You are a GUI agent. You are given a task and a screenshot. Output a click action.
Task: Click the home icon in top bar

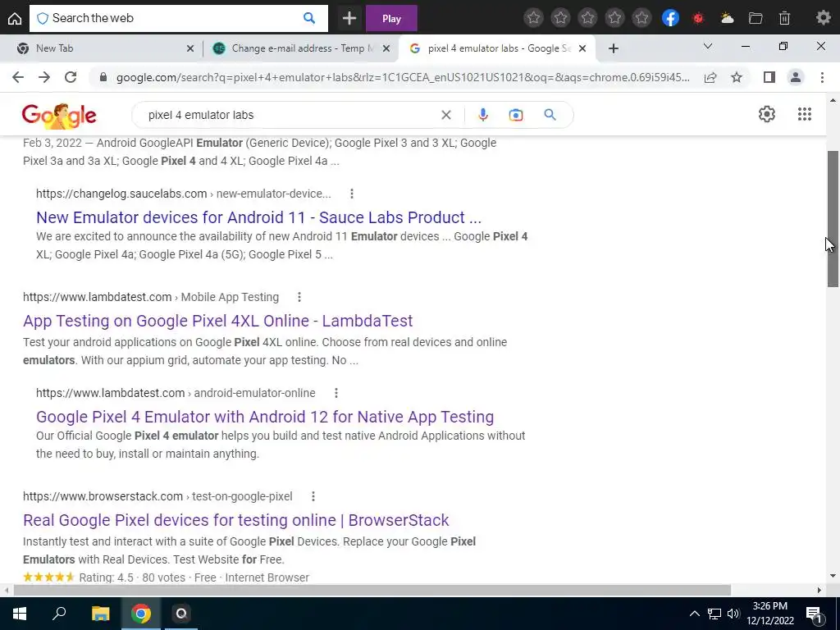point(15,18)
